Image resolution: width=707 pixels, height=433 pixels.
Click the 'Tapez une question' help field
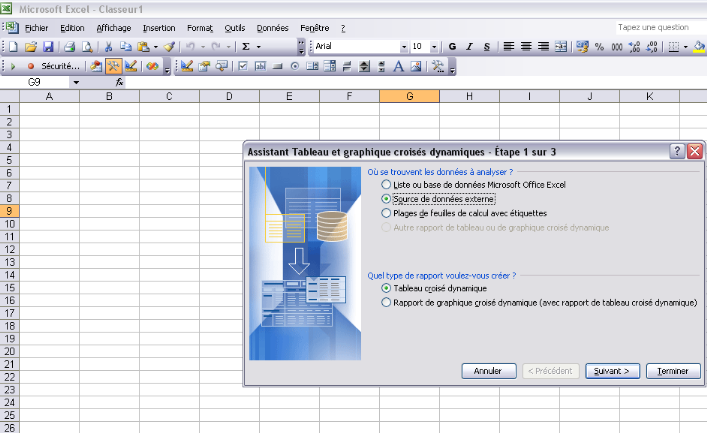[653, 28]
